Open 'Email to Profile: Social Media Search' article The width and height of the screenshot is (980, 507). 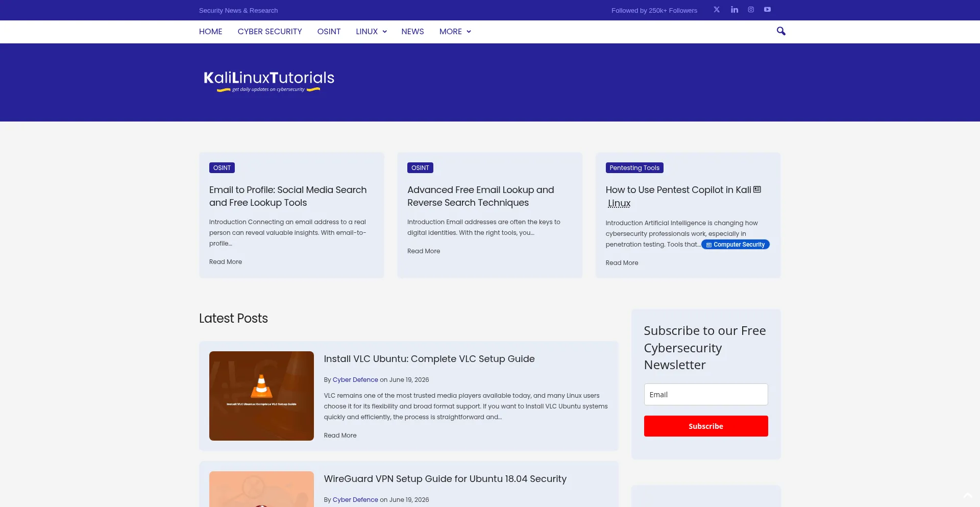point(288,196)
